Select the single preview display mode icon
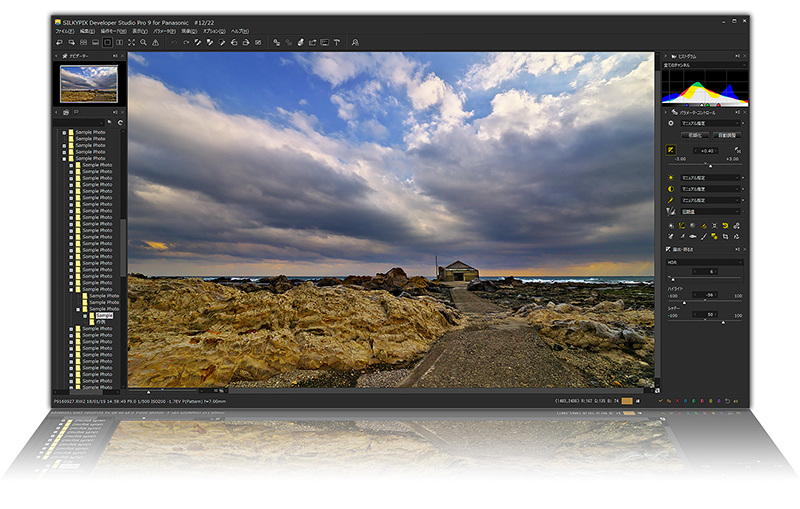Screen dimensions: 800x509 (107, 43)
